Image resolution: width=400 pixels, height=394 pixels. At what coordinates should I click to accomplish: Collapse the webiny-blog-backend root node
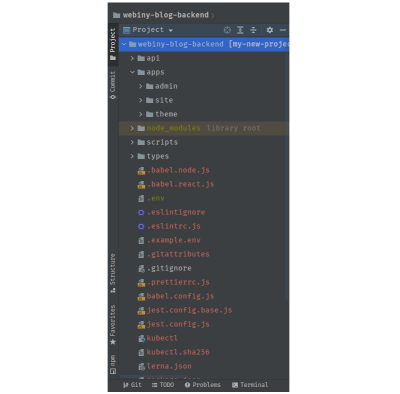124,44
